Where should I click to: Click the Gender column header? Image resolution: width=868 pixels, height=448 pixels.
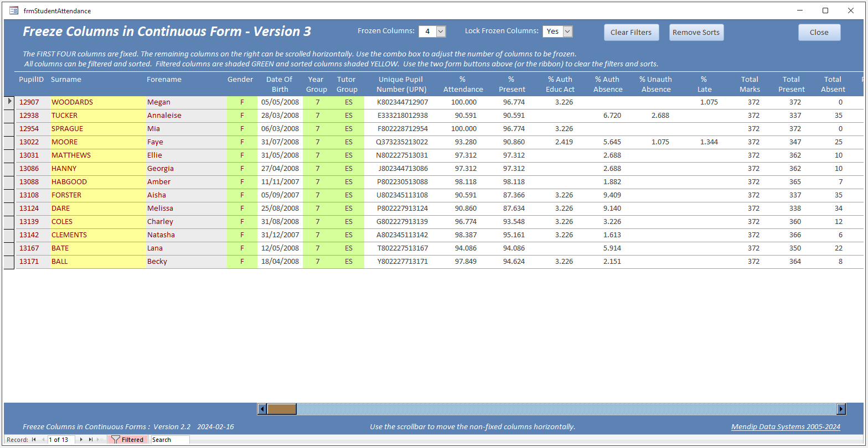point(240,79)
